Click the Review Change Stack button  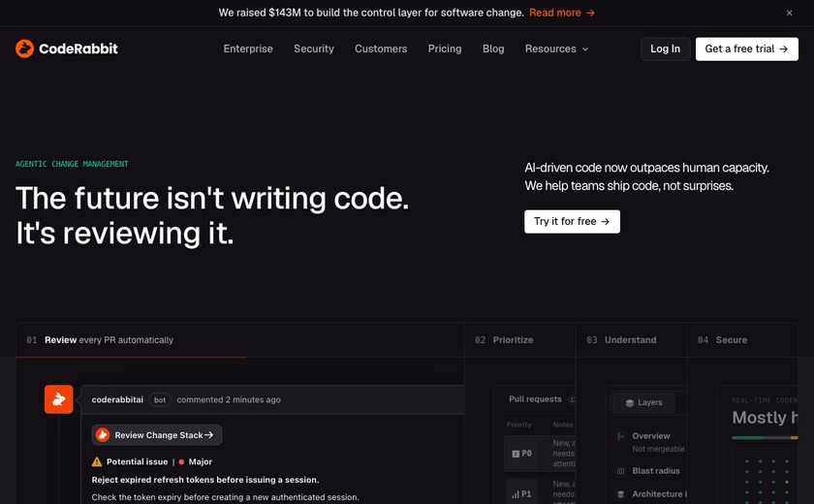tap(157, 435)
